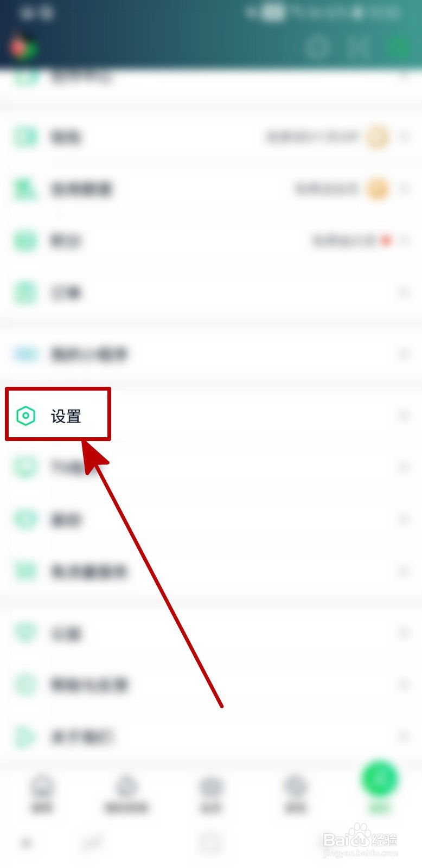This screenshot has height=868, width=422.
Task: Tap the green icon at the header's right end
Action: tap(399, 48)
